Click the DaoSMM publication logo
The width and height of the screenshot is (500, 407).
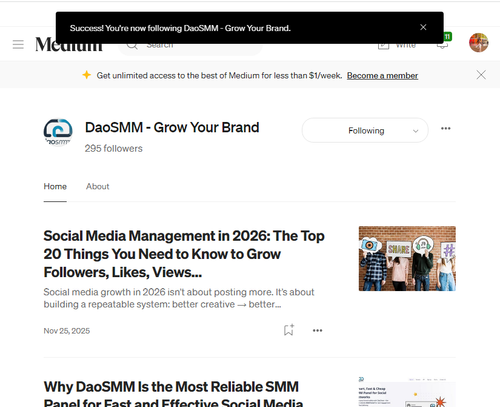(x=58, y=132)
